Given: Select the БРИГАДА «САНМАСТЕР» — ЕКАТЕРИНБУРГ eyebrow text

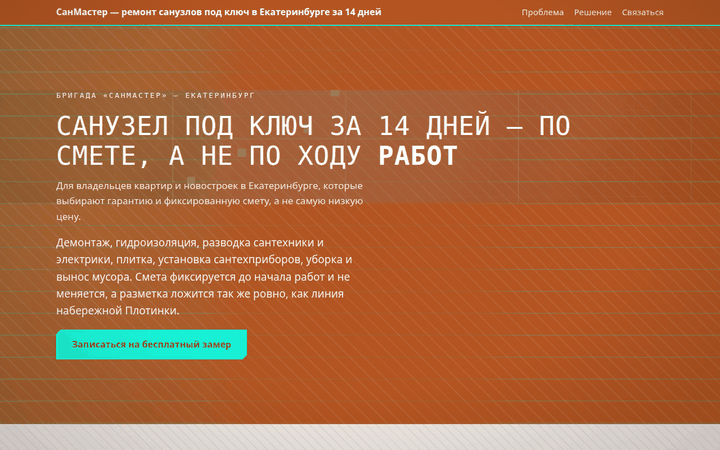Looking at the screenshot, I should click(155, 96).
